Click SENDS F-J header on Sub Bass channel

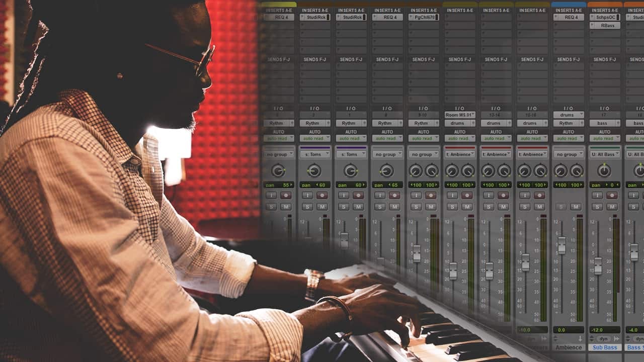pyautogui.click(x=605, y=59)
